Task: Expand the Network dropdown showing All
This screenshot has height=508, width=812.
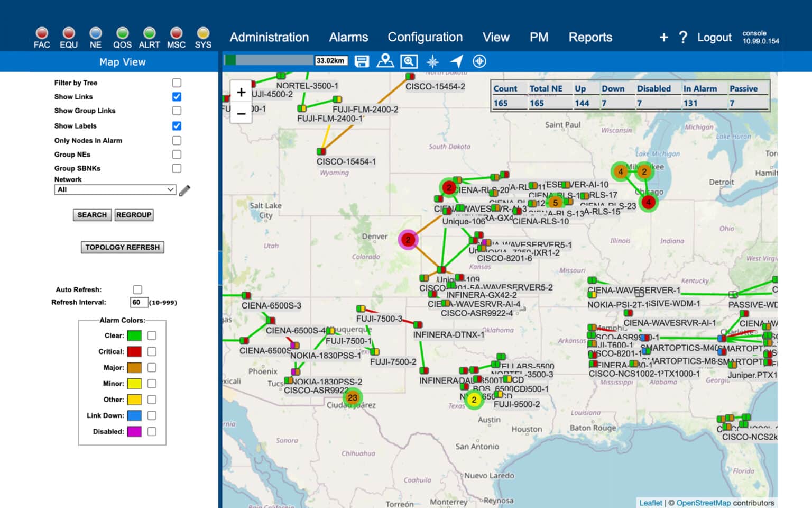Action: 115,190
